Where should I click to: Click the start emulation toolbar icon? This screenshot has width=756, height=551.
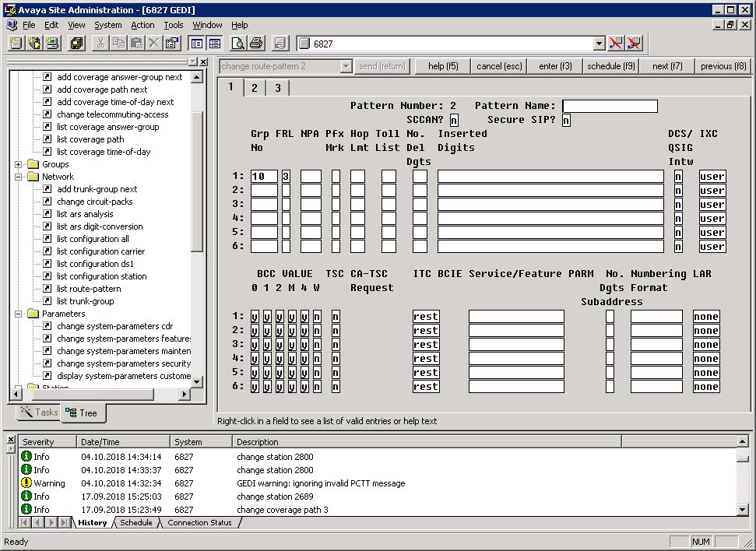point(52,44)
